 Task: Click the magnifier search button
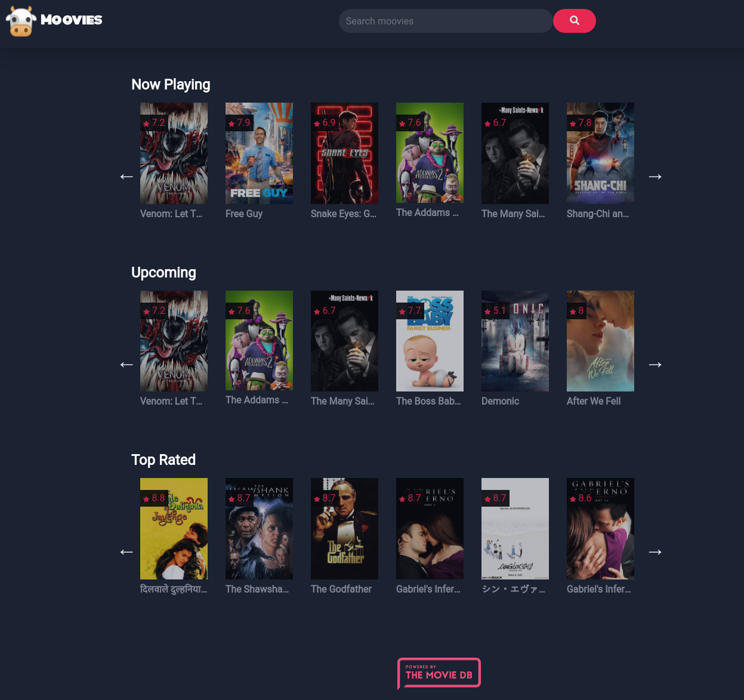click(x=575, y=21)
